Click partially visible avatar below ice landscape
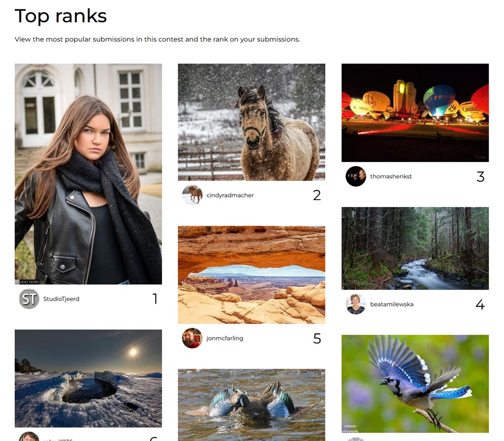Viewport: 504px width, 441px height. click(29, 437)
